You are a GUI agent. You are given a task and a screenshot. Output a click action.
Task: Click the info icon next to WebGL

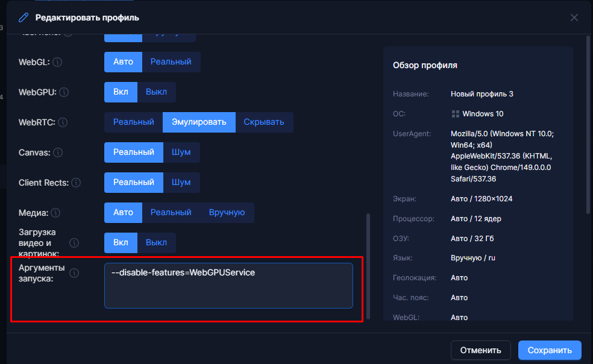57,62
